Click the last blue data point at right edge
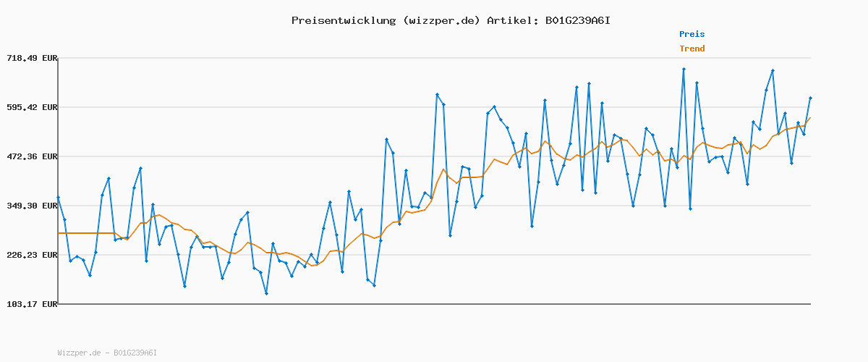Viewport: 868px width, 362px height. pyautogui.click(x=810, y=98)
